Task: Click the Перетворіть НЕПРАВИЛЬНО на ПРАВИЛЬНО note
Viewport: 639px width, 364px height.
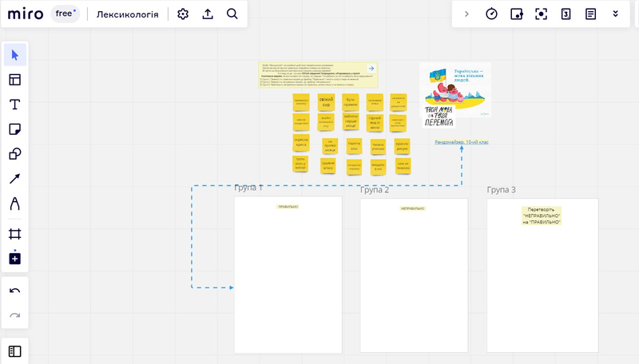Action: [x=542, y=216]
